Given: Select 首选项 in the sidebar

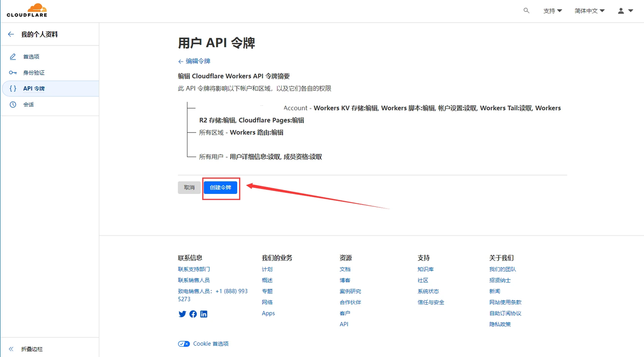Looking at the screenshot, I should (31, 57).
